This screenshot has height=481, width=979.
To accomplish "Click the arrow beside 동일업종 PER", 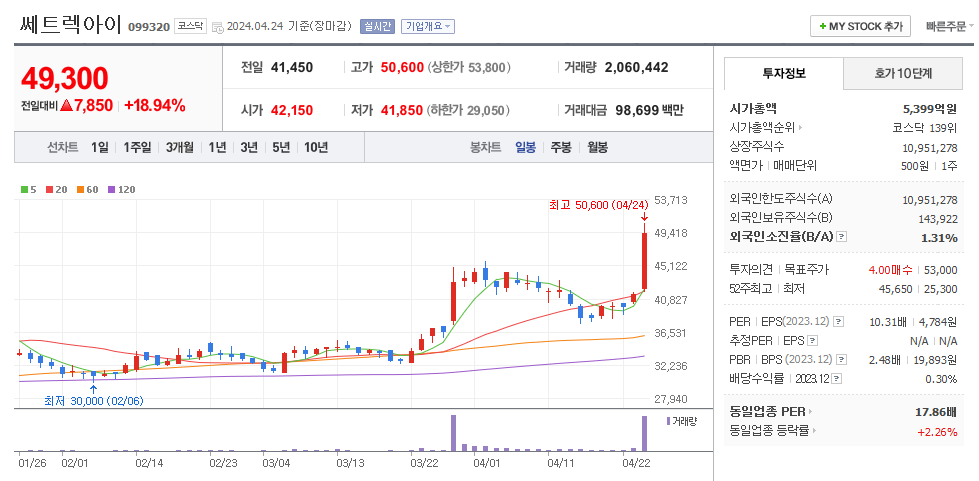I will coord(811,412).
